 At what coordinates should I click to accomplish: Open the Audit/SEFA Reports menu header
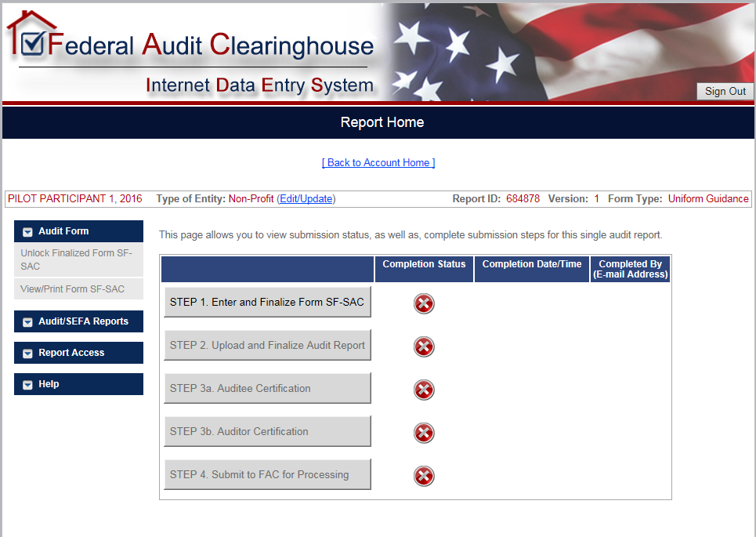tap(78, 321)
